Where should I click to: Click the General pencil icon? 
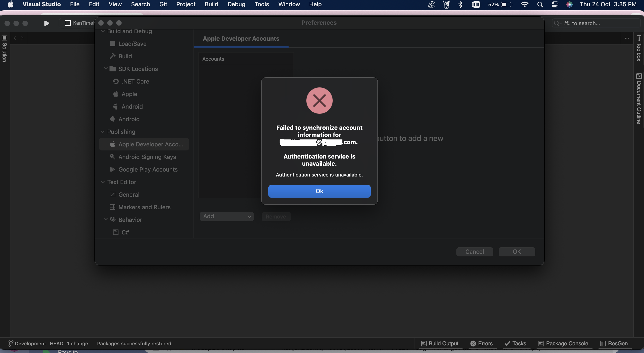click(113, 194)
